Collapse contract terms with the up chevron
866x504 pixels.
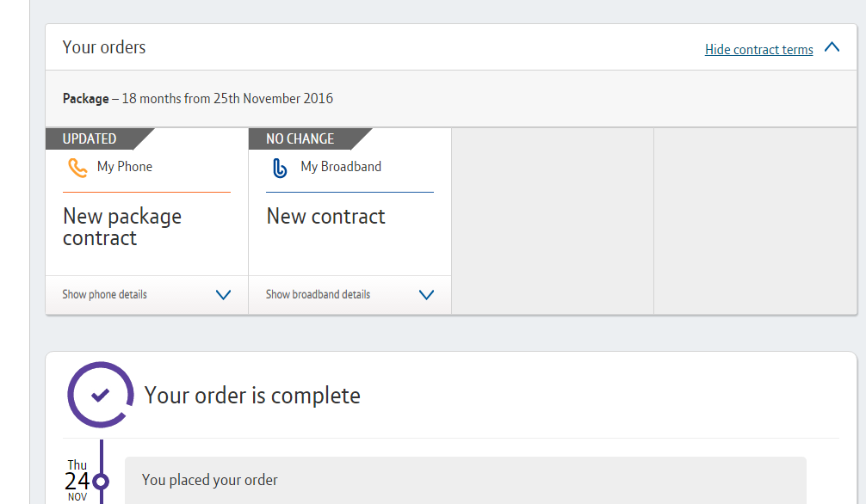click(x=832, y=48)
